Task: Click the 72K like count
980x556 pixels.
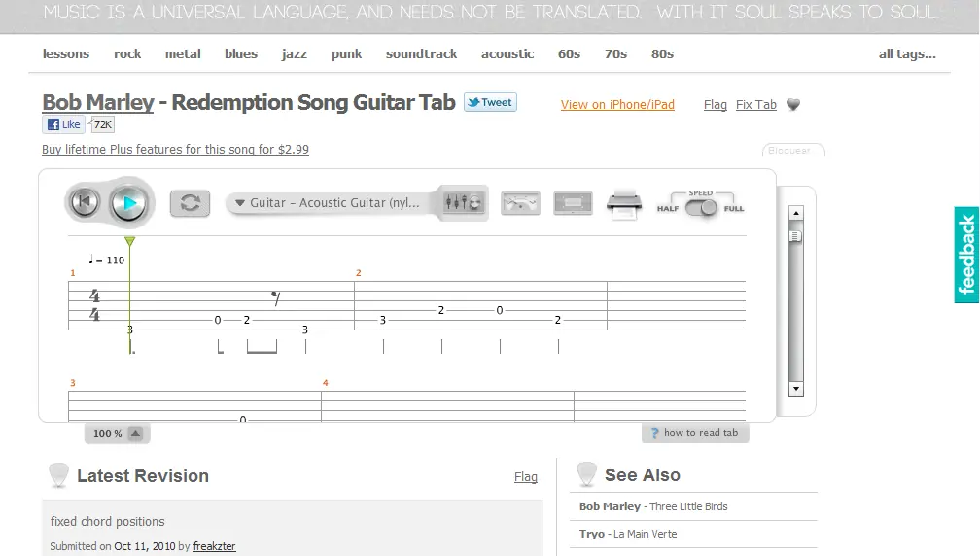Action: [x=102, y=124]
